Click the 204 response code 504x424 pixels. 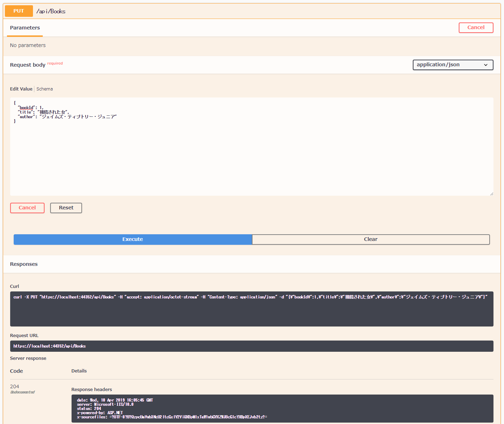(14, 386)
